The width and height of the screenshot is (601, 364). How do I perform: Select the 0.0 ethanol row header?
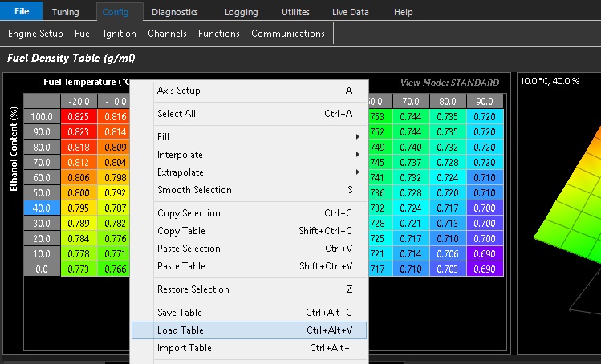pyautogui.click(x=42, y=269)
